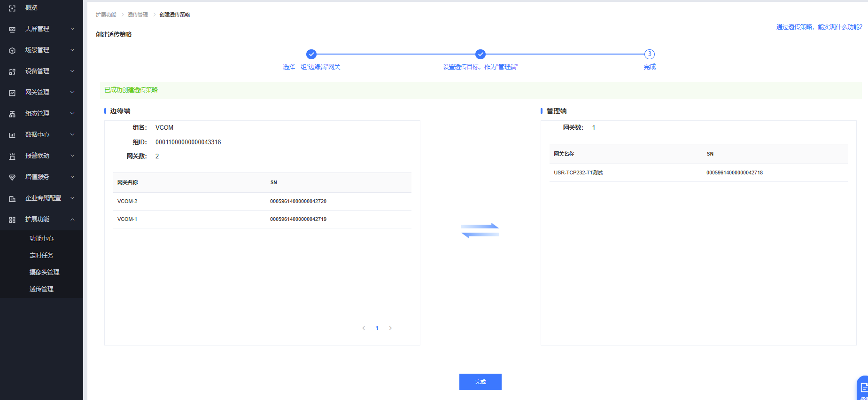This screenshot has height=400, width=868.
Task: Expand the 组态管理 menu chevron
Action: [72, 113]
